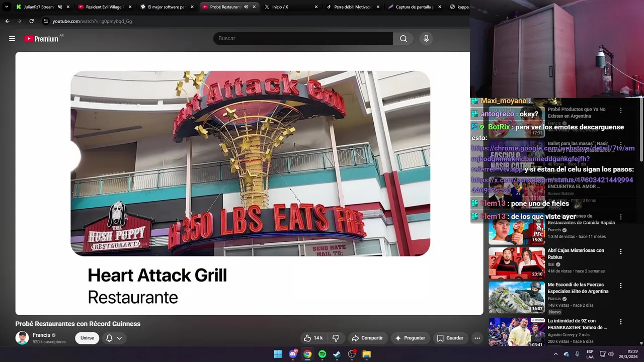Open options for Me Escondí video
The height and width of the screenshot is (362, 644).
pos(620,286)
